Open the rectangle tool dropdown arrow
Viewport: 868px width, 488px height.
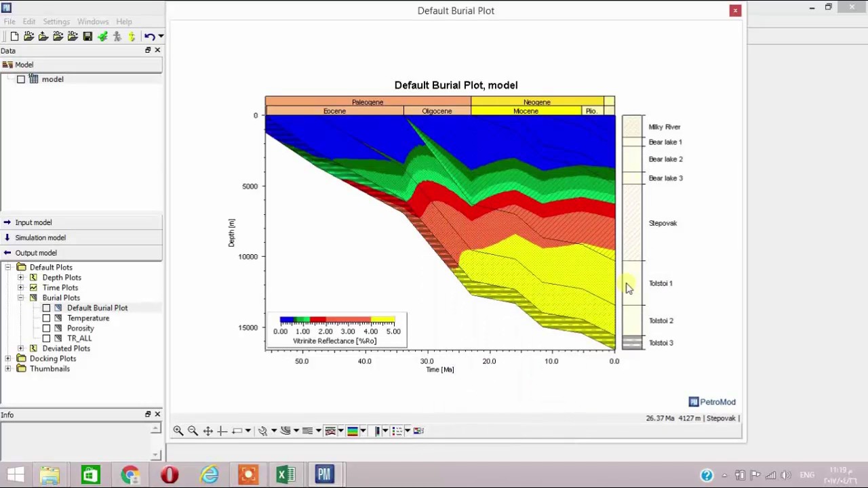click(248, 430)
